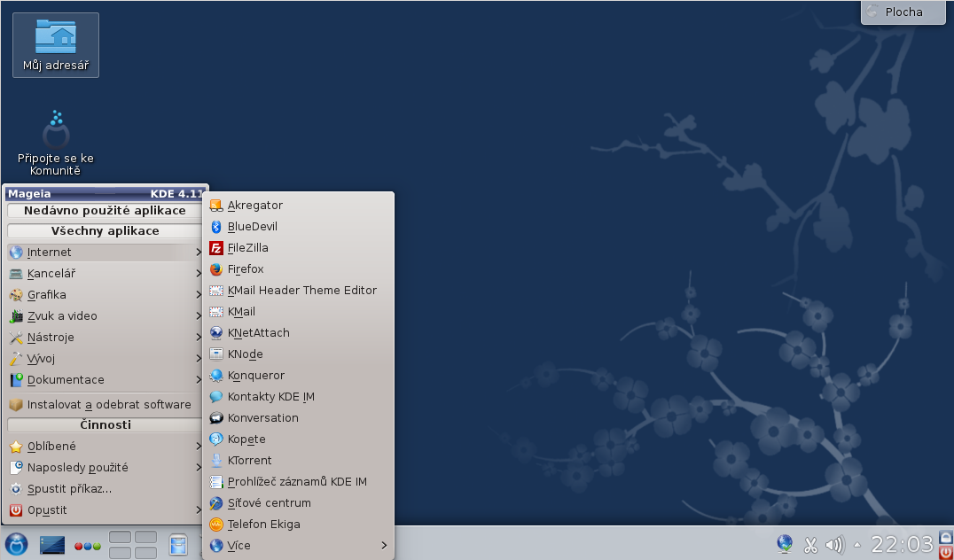Screen dimensions: 954x560
Task: Select the Připojte se ke Komunitě desktop icon
Action: tap(56, 144)
